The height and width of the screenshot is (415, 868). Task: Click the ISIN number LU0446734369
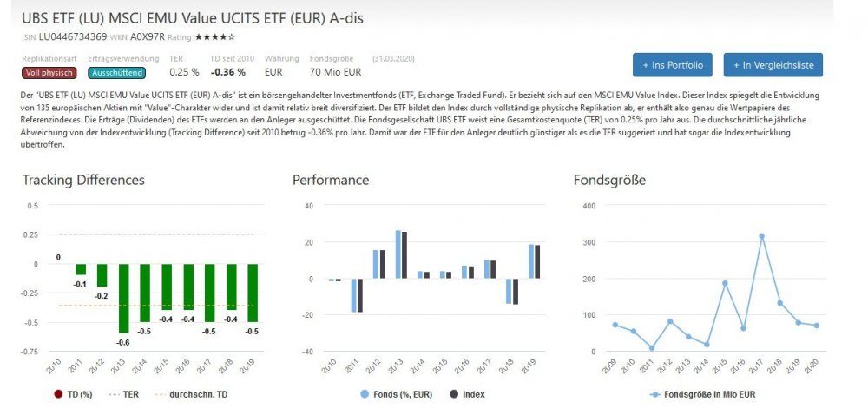point(73,37)
